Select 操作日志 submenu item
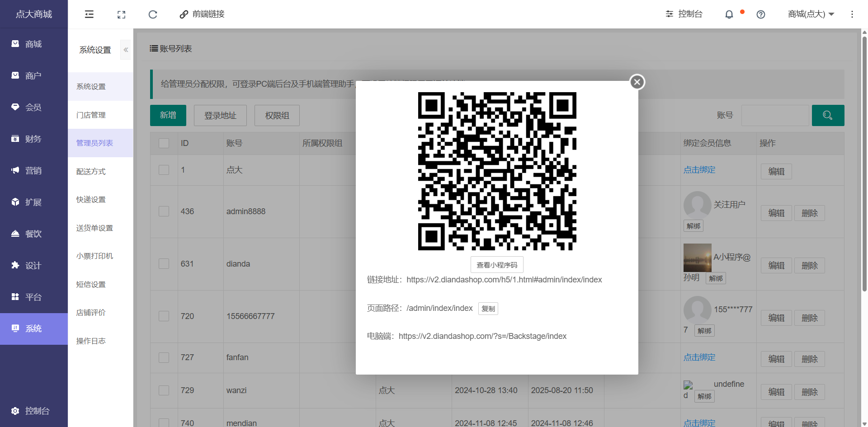 [100, 341]
